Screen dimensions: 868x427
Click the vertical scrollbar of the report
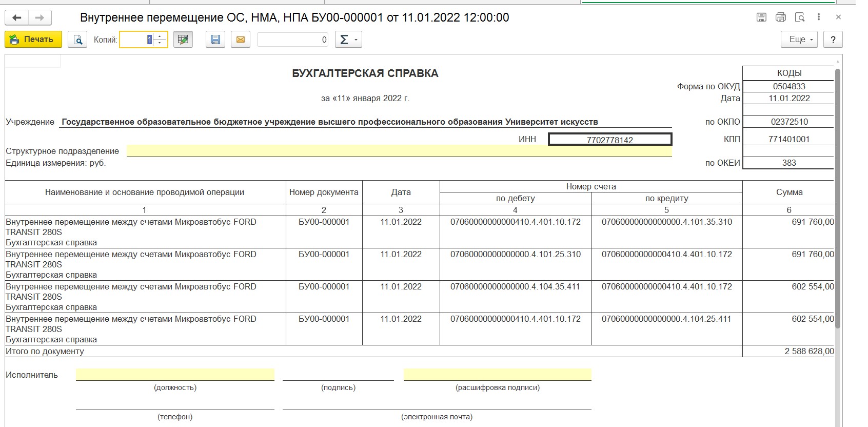(x=838, y=198)
